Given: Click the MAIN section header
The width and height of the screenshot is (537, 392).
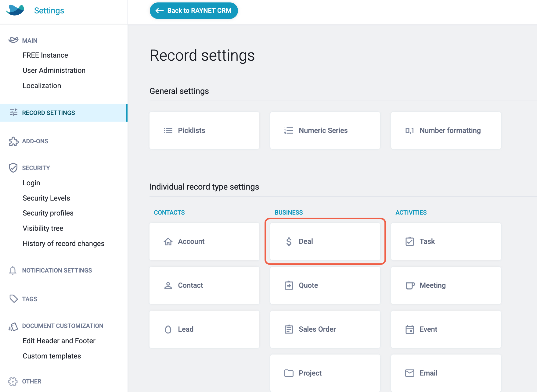Looking at the screenshot, I should point(30,41).
